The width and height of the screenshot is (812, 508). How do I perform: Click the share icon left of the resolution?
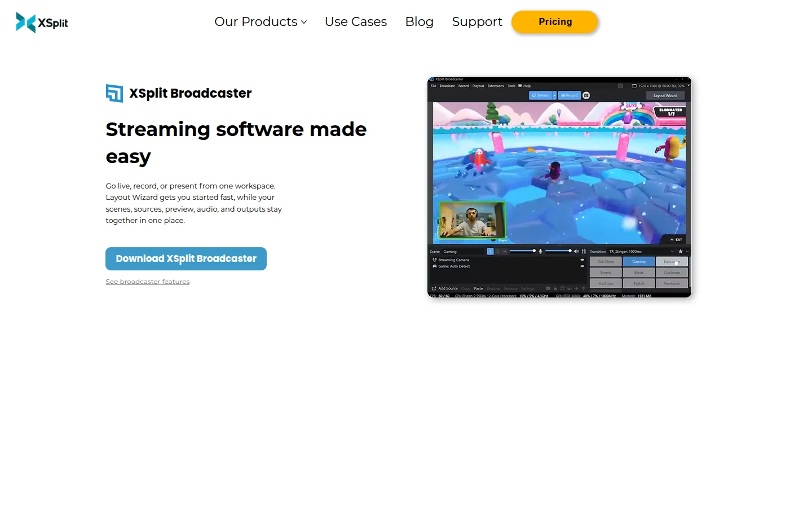point(620,86)
